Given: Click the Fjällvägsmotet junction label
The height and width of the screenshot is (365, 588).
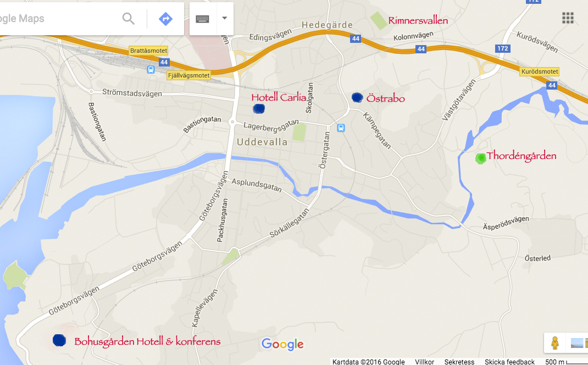Looking at the screenshot, I should tap(189, 75).
